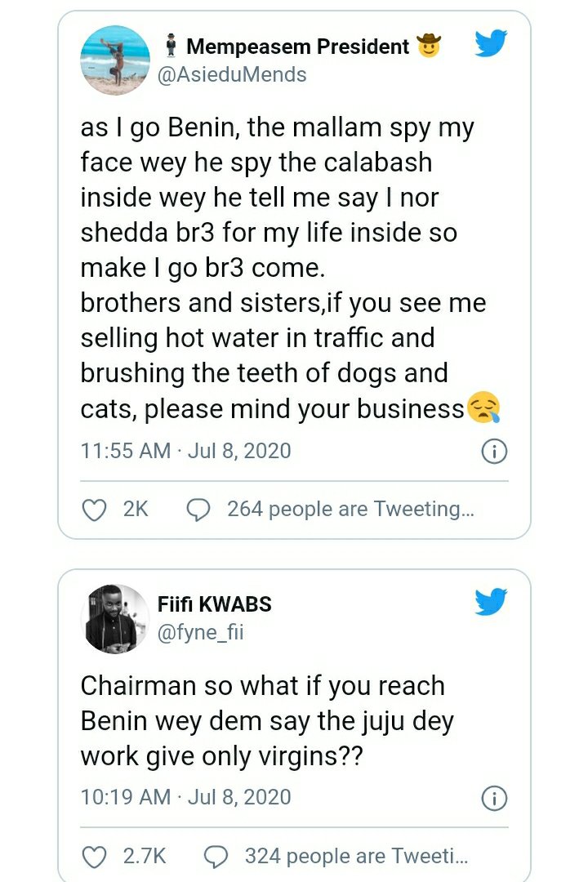Click the Twitter bird icon on Mempeasem President's tweet

pos(491,43)
